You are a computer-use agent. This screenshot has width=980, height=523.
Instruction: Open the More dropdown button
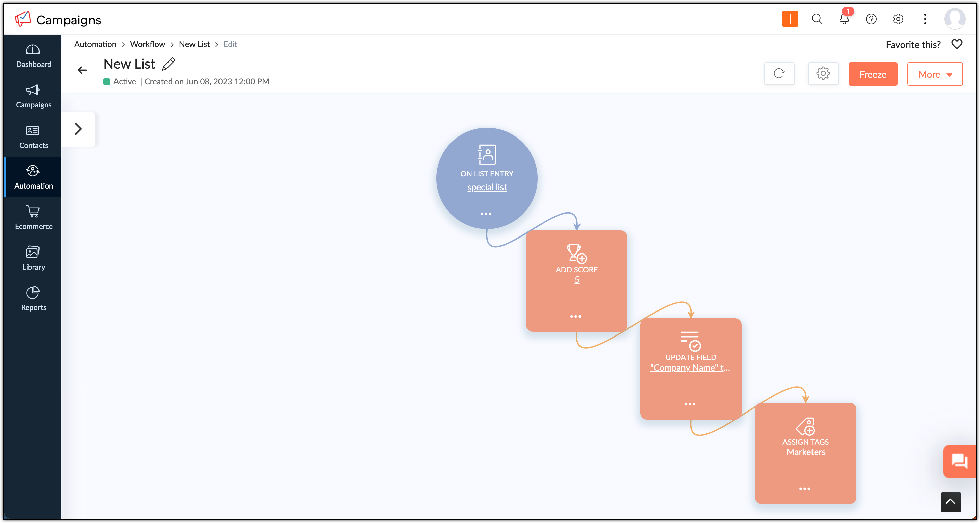tap(935, 74)
